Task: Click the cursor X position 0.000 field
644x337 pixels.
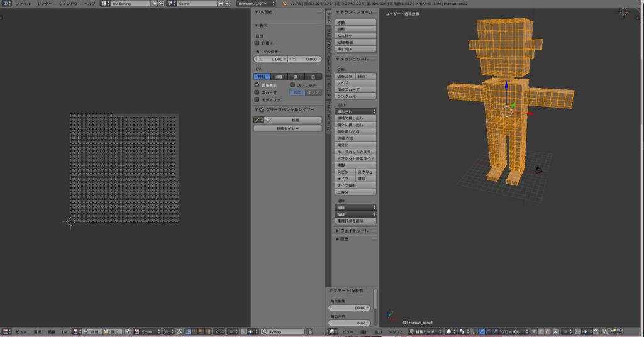Action: point(270,59)
